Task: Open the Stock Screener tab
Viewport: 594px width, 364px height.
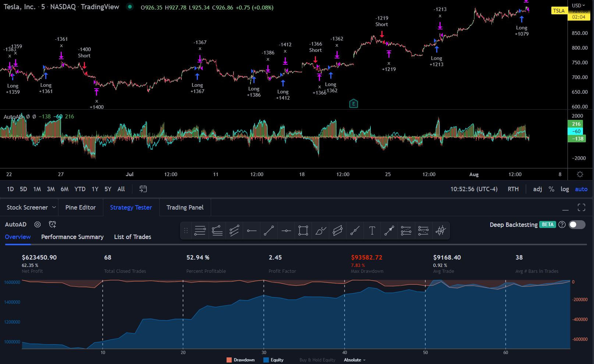Action: pyautogui.click(x=27, y=207)
